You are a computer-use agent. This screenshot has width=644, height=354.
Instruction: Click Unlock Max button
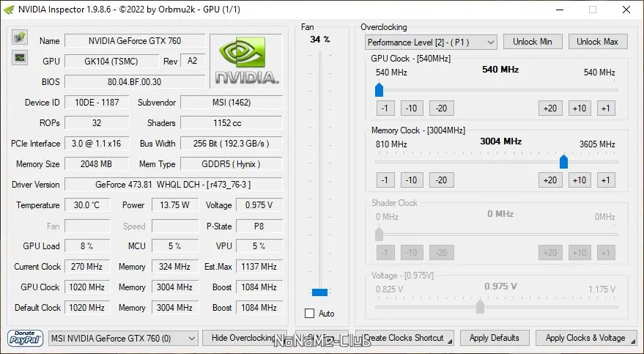click(x=598, y=42)
